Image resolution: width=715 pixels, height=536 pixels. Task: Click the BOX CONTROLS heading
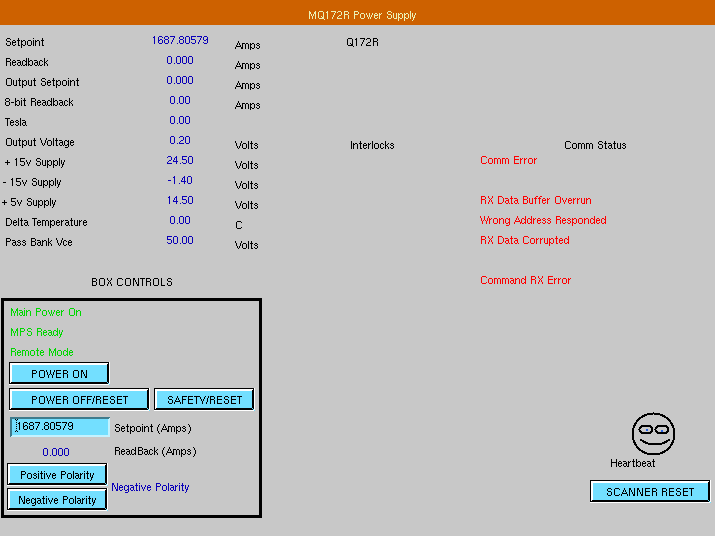(x=132, y=282)
